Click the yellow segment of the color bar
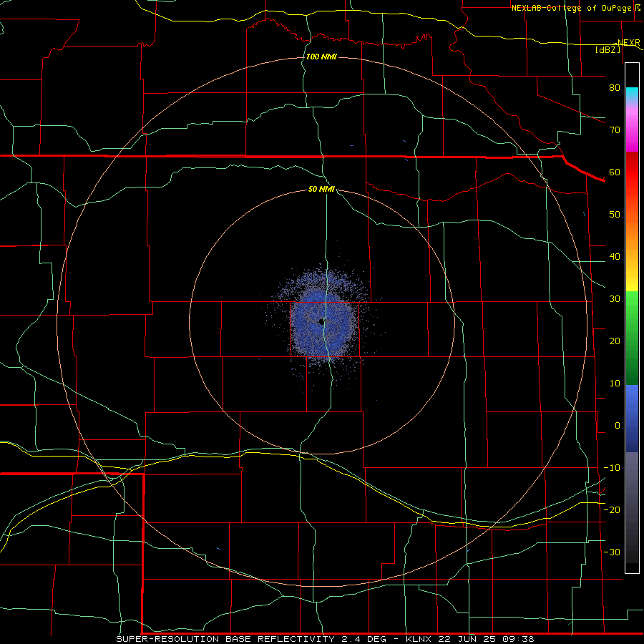Screen dimensions: 644x644 click(x=632, y=284)
